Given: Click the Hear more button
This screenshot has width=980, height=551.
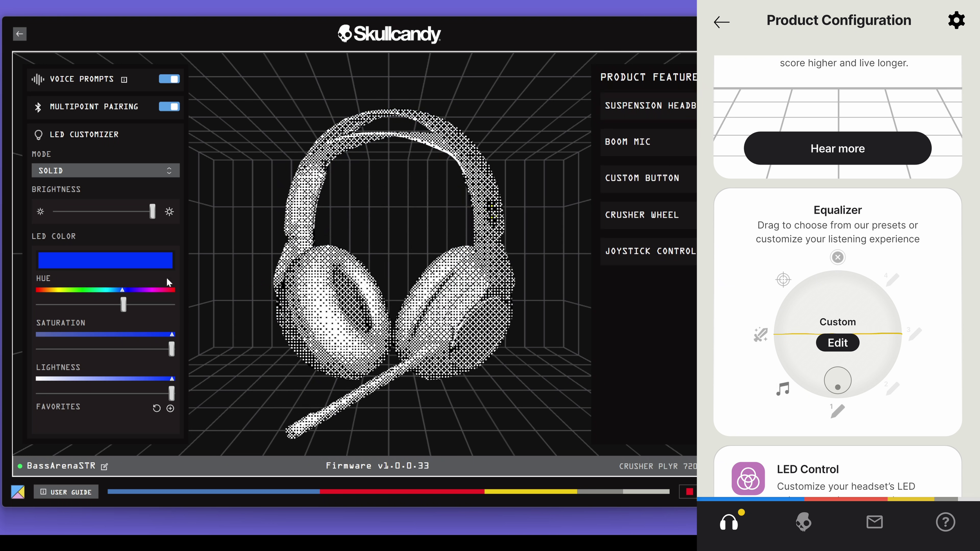Looking at the screenshot, I should coord(837,148).
